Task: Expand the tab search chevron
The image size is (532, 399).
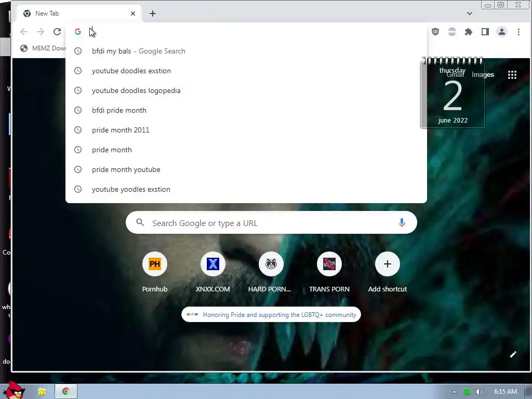Action: tap(470, 14)
